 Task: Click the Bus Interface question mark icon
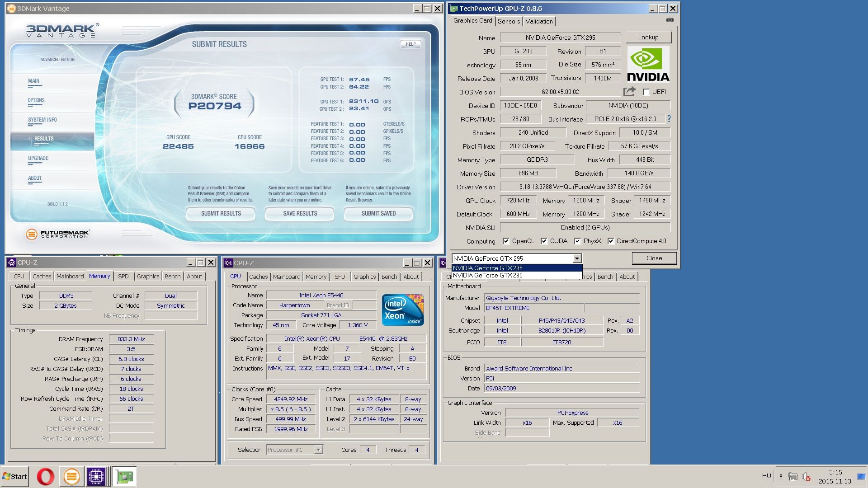669,119
